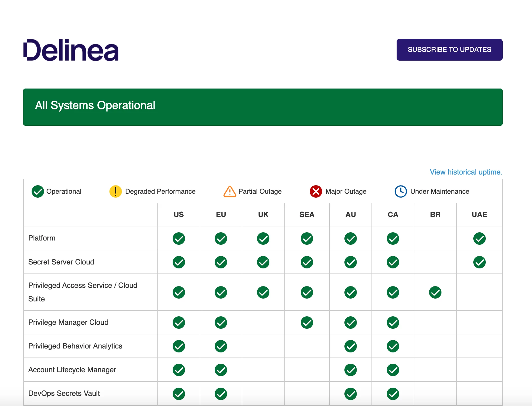Click Platform UK status checkmark

pyautogui.click(x=263, y=239)
